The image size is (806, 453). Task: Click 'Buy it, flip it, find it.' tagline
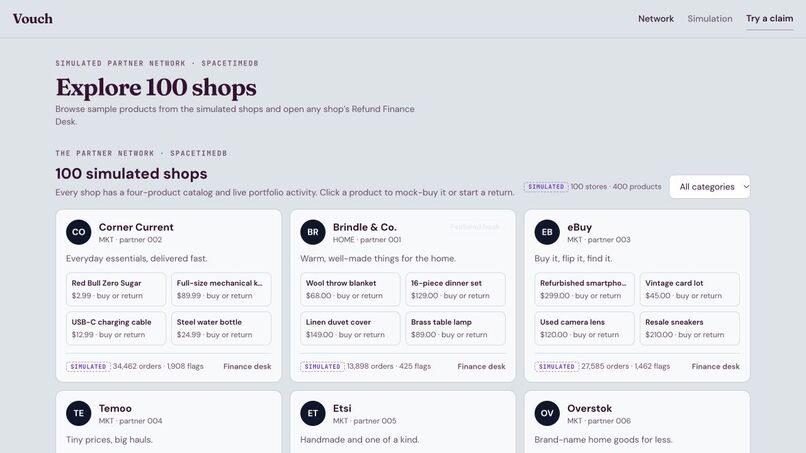[x=573, y=259]
